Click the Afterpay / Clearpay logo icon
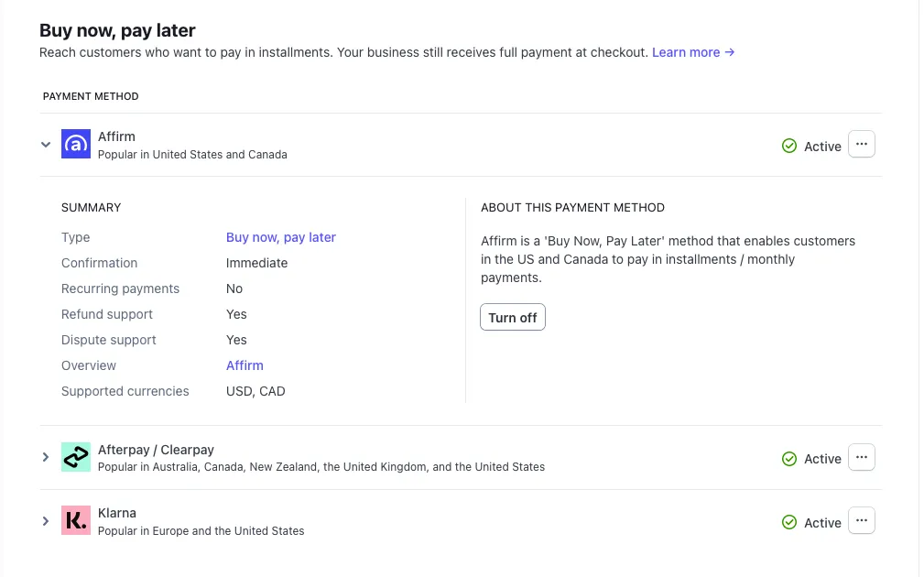 pyautogui.click(x=75, y=457)
